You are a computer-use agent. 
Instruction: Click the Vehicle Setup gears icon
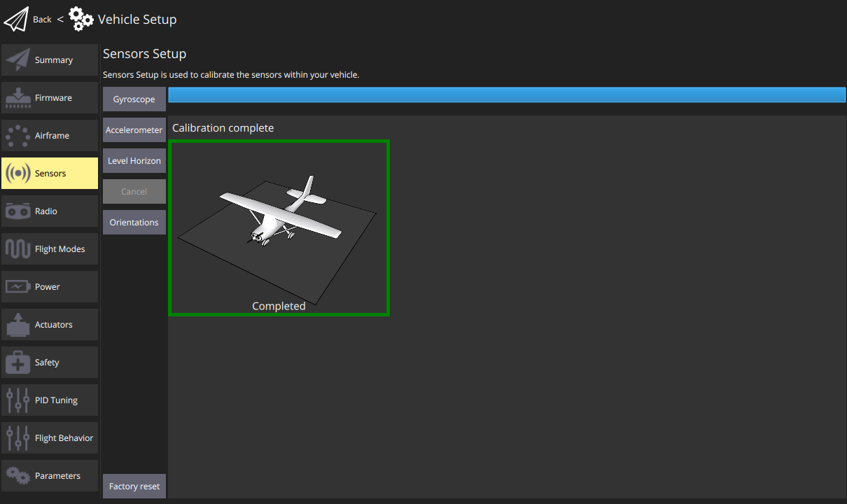(x=81, y=19)
